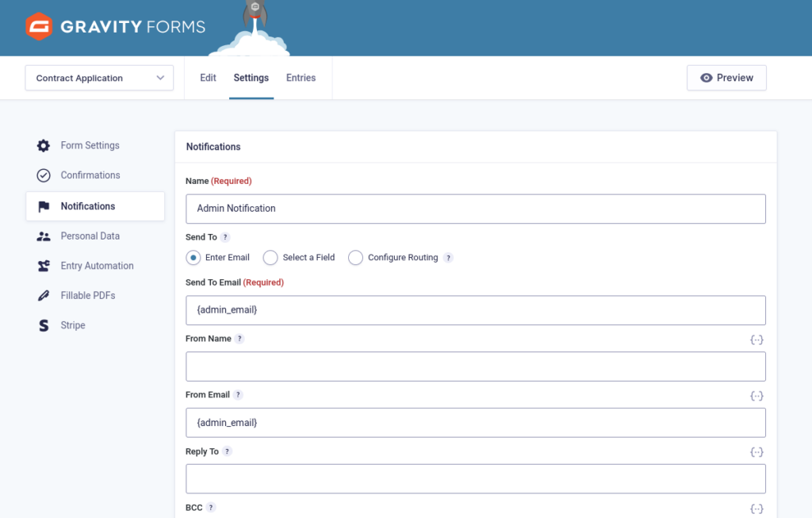The height and width of the screenshot is (518, 812).
Task: Select the Enter Email radio option
Action: coord(193,258)
